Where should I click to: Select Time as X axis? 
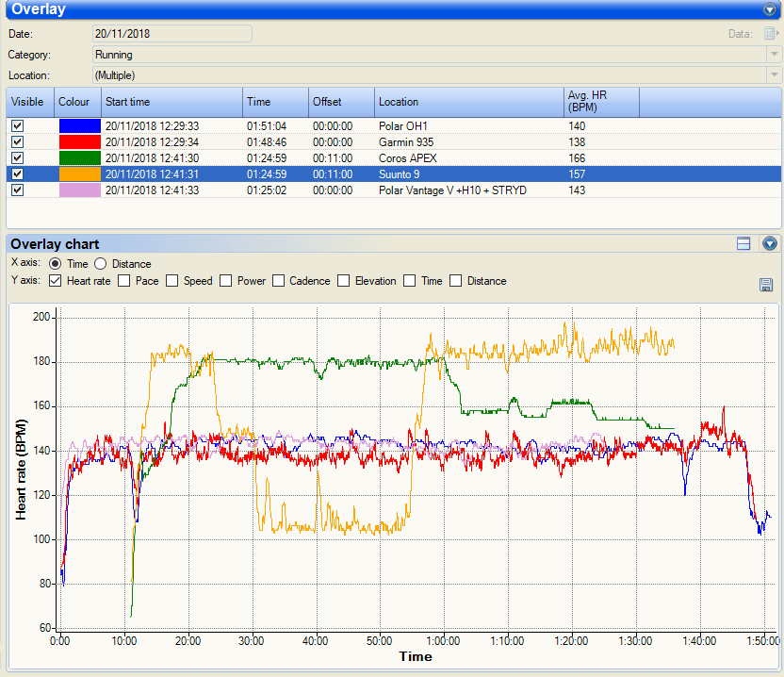point(56,264)
